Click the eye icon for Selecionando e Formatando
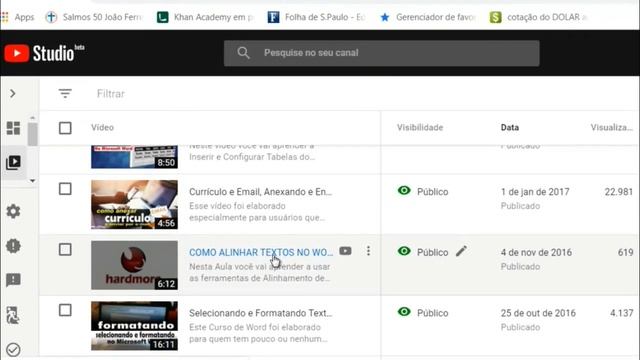Image resolution: width=640 pixels, height=360 pixels. coord(404,312)
